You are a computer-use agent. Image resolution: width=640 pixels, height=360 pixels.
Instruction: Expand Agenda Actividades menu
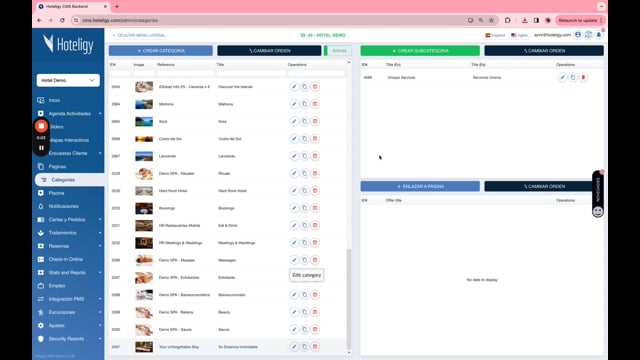(70, 113)
